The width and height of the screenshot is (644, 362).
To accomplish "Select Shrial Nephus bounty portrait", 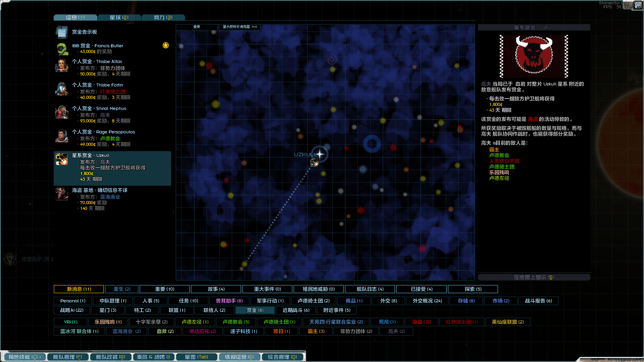I will point(62,112).
